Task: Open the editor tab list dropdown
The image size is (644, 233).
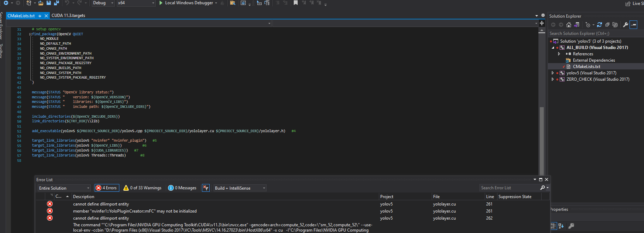Action: 537,16
